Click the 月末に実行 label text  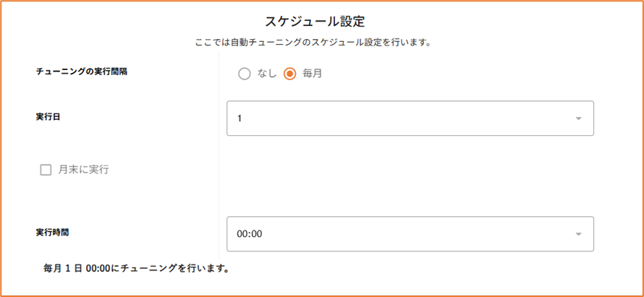[x=83, y=171]
